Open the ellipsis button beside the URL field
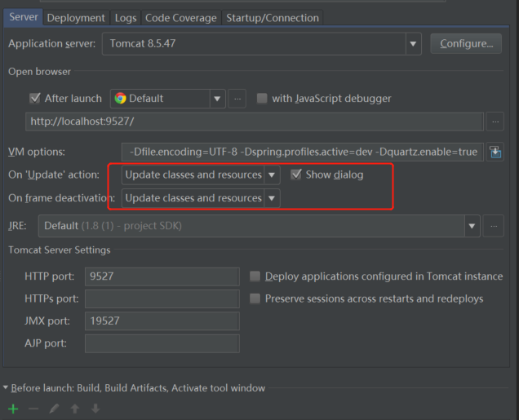The image size is (519, 420). [495, 122]
